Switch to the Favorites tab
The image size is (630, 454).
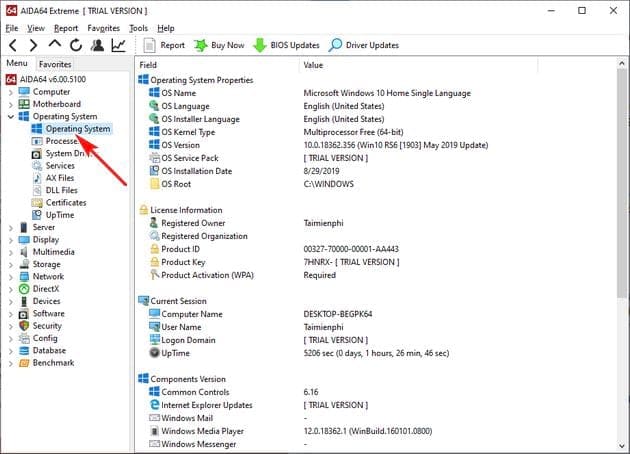pyautogui.click(x=55, y=64)
